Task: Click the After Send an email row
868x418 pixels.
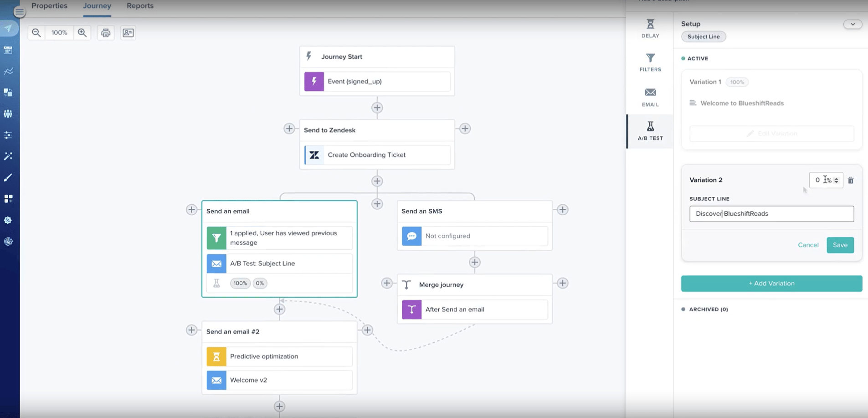Action: 475,310
